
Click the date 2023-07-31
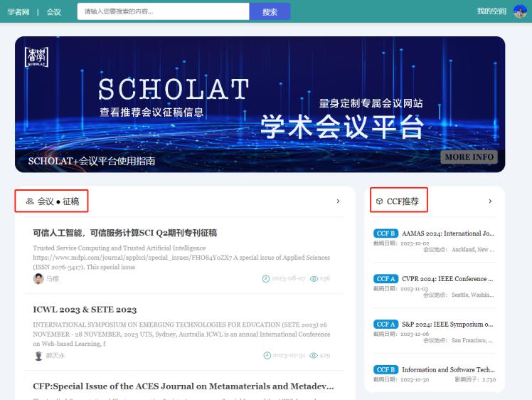tap(289, 355)
